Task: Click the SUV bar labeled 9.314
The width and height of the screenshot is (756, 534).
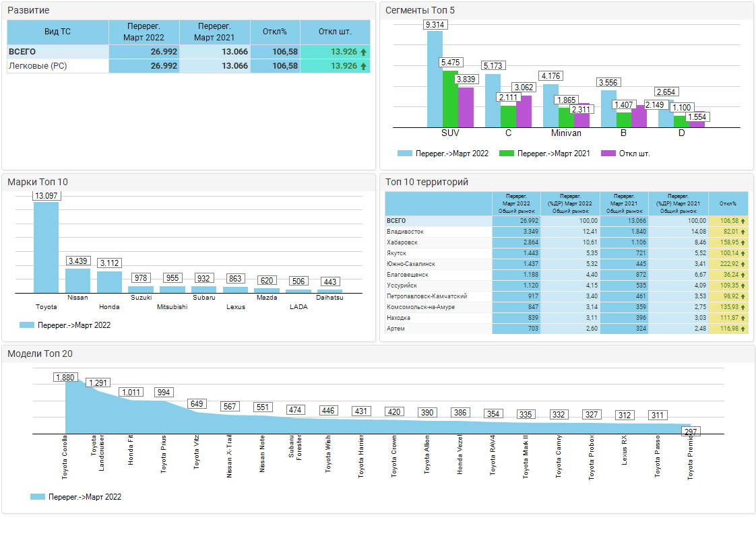Action: click(x=435, y=79)
